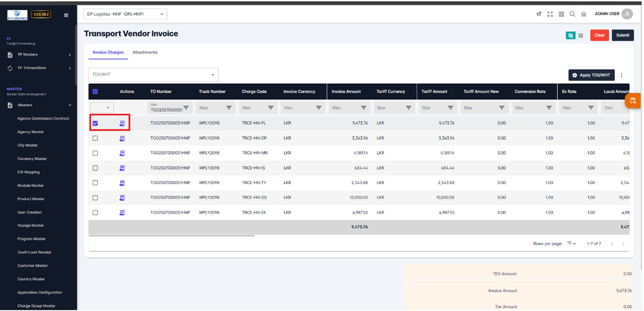Open Currency Master from the sidebar
The width and height of the screenshot is (644, 311).
[32, 159]
